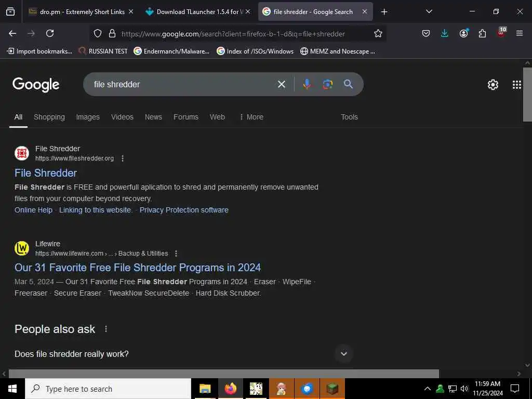532x399 pixels.
Task: Go back to the previous page
Action: coord(12,33)
